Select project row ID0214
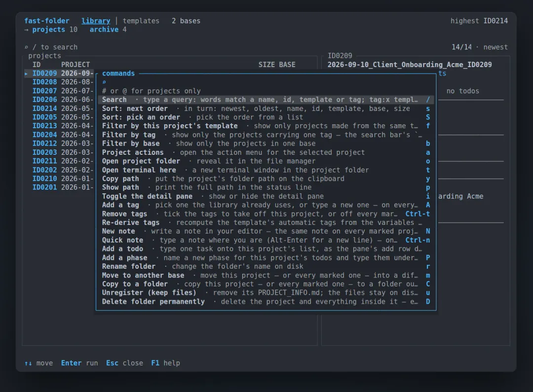 [x=59, y=108]
